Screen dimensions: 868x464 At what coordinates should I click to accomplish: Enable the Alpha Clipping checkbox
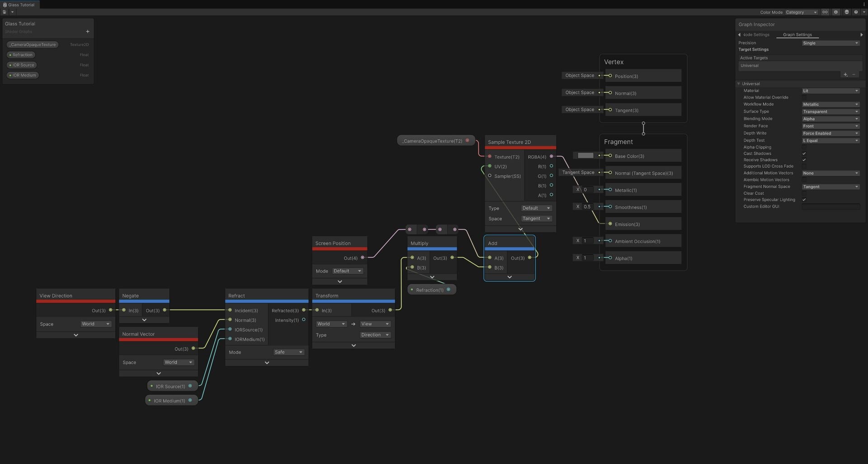(x=804, y=147)
